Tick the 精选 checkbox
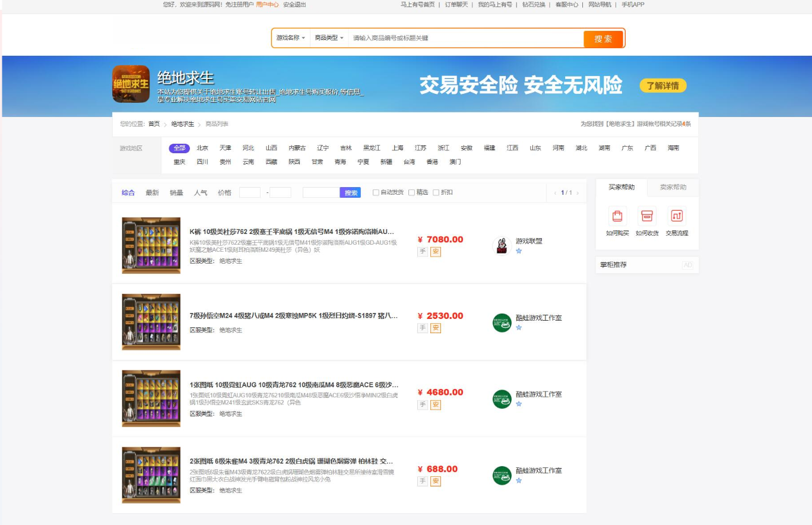This screenshot has height=525, width=812. tap(412, 192)
